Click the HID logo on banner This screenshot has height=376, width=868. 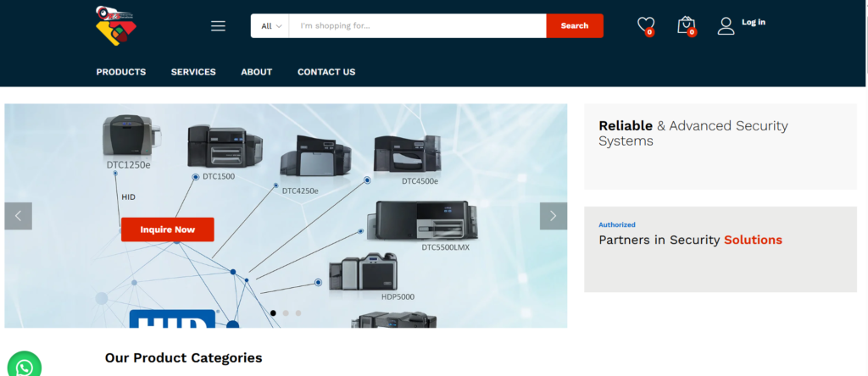172,319
